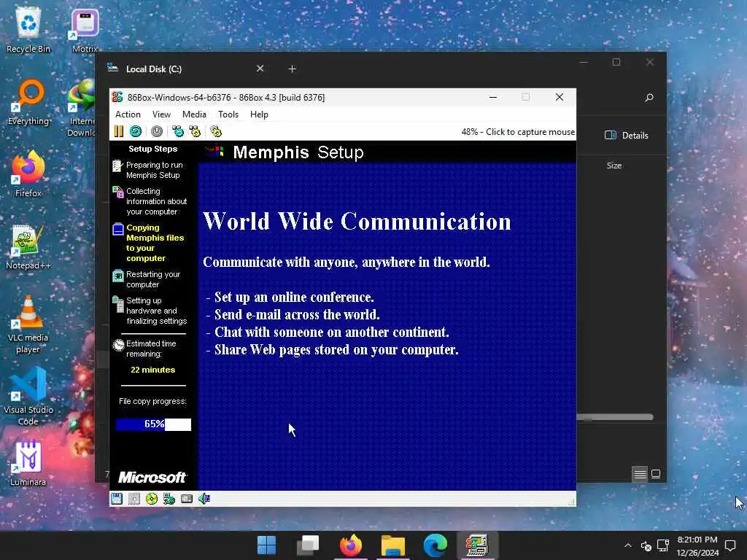Click the Recycle Bin desktop icon
This screenshot has height=560, width=747.
coord(28,31)
